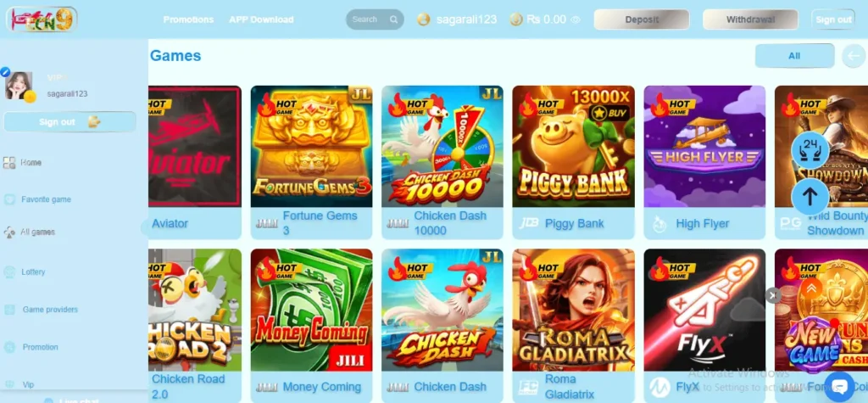The image size is (868, 403).
Task: Click the user account avatar icon in header
Action: pyautogui.click(x=424, y=20)
